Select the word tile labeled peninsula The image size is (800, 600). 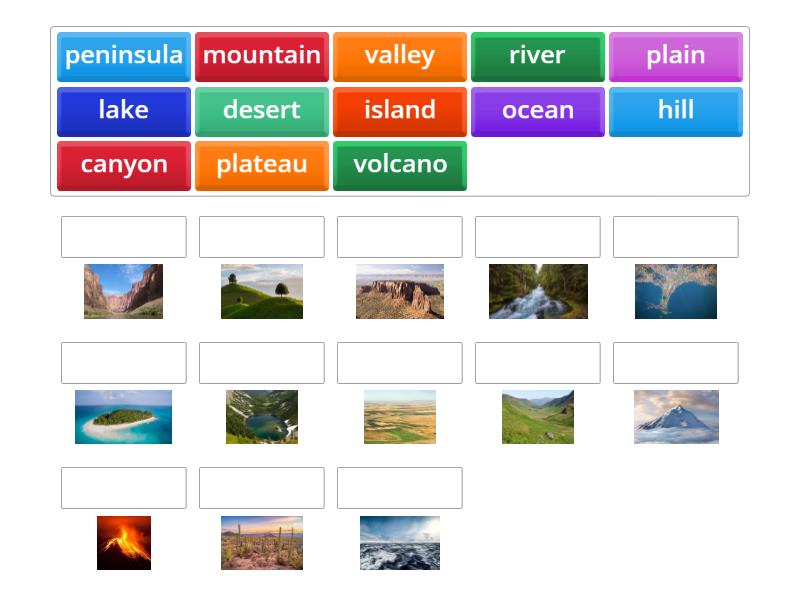pyautogui.click(x=122, y=56)
